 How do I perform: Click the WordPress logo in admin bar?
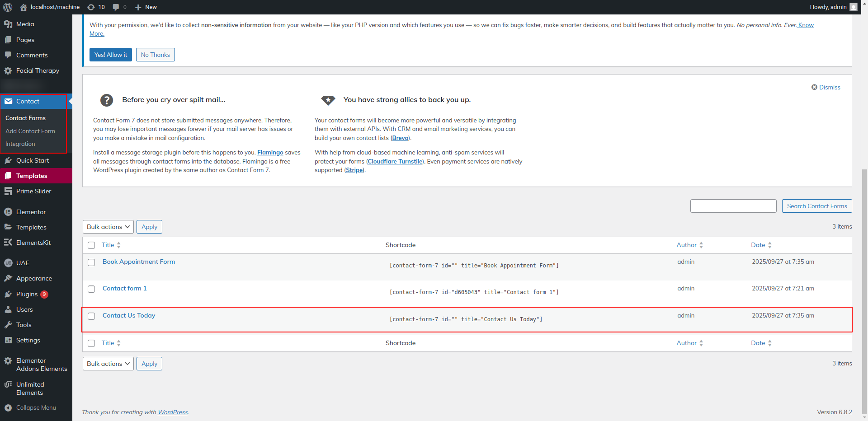pos(8,7)
